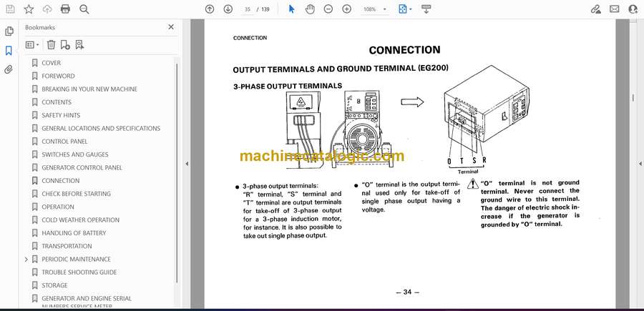This screenshot has width=644, height=311.
Task: Open the attachments paperclip icon
Action: coord(9,70)
